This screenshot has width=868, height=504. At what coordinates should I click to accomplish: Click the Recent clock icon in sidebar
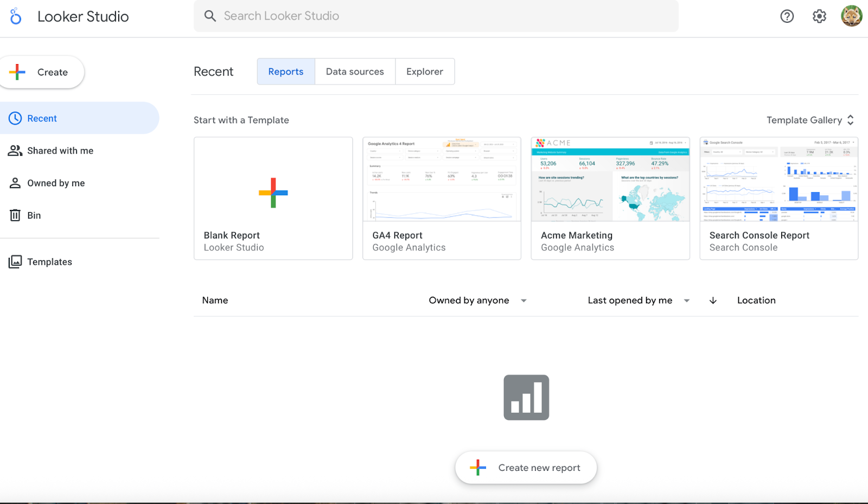[15, 118]
